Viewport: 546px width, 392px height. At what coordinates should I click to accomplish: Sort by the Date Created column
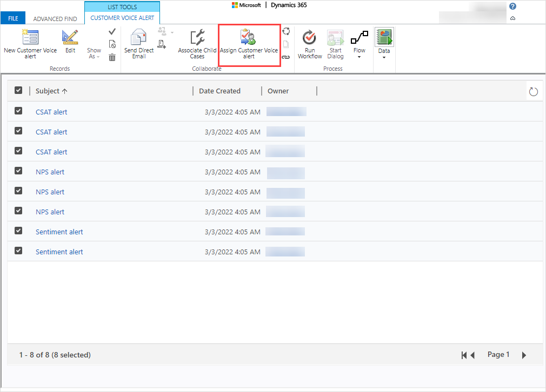tap(219, 91)
